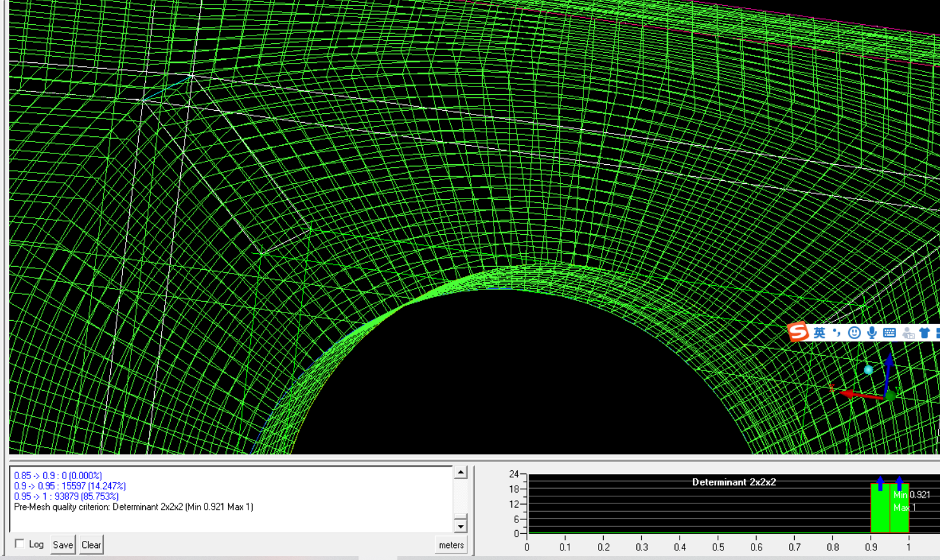The width and height of the screenshot is (940, 560).
Task: Click the blue arrow above the 0.95 bar
Action: [899, 483]
